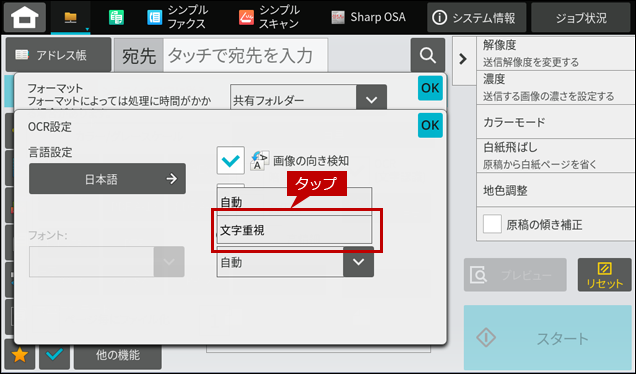The height and width of the screenshot is (374, 636).
Task: Open システム情報
Action: (477, 17)
